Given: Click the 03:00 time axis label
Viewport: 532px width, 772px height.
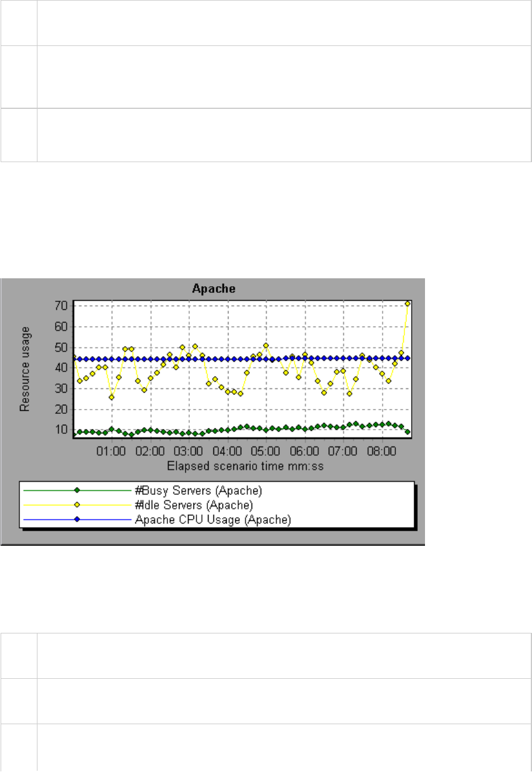Looking at the screenshot, I should (x=188, y=451).
